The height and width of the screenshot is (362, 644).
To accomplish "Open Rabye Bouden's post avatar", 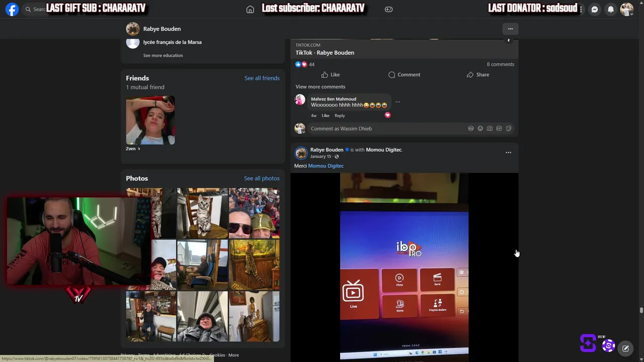I will click(x=301, y=153).
